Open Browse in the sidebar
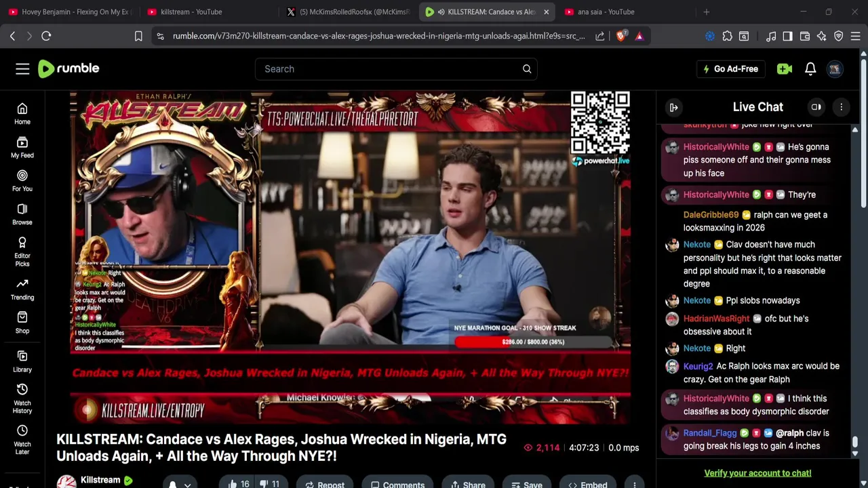Viewport: 868px width, 488px height. click(22, 214)
